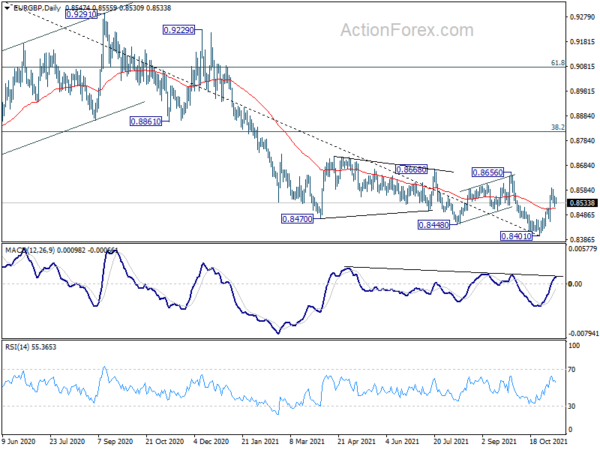Select the 0.86560 high price label

pos(488,173)
